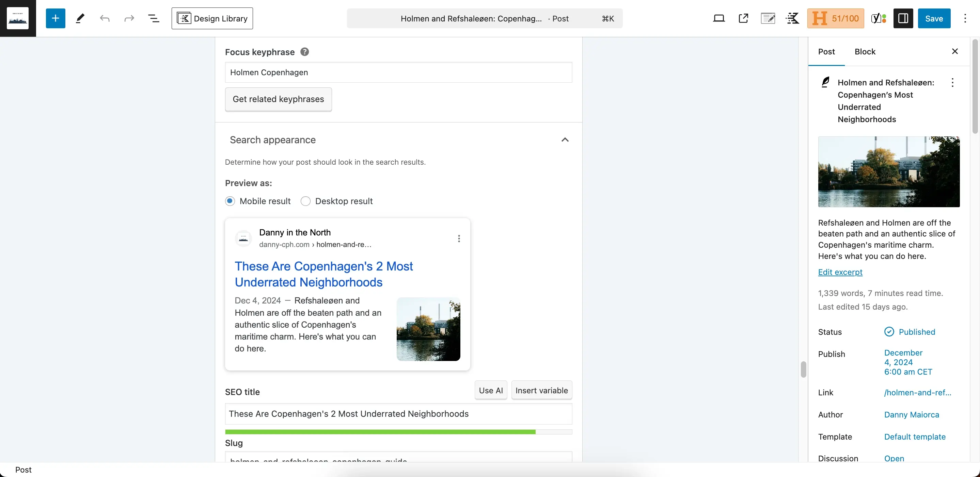Click Danny in the North site name
The image size is (980, 477).
coord(295,232)
